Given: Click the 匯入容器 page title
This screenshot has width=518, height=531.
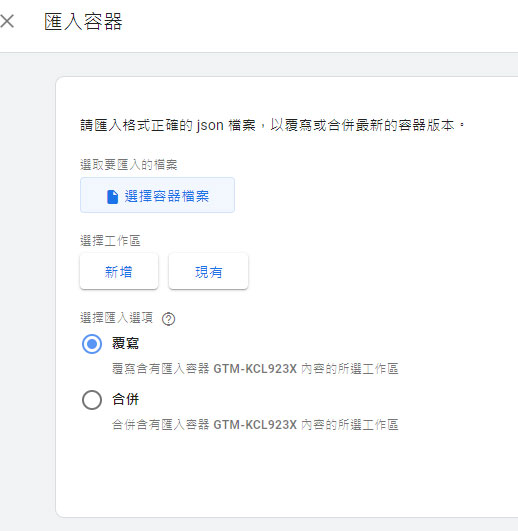Looking at the screenshot, I should [x=83, y=22].
